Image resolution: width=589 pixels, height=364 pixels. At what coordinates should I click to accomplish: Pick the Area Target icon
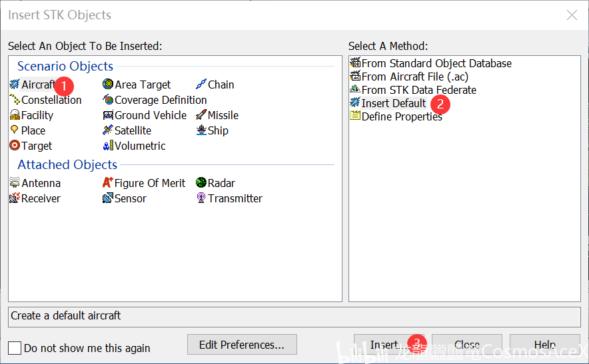click(x=108, y=85)
